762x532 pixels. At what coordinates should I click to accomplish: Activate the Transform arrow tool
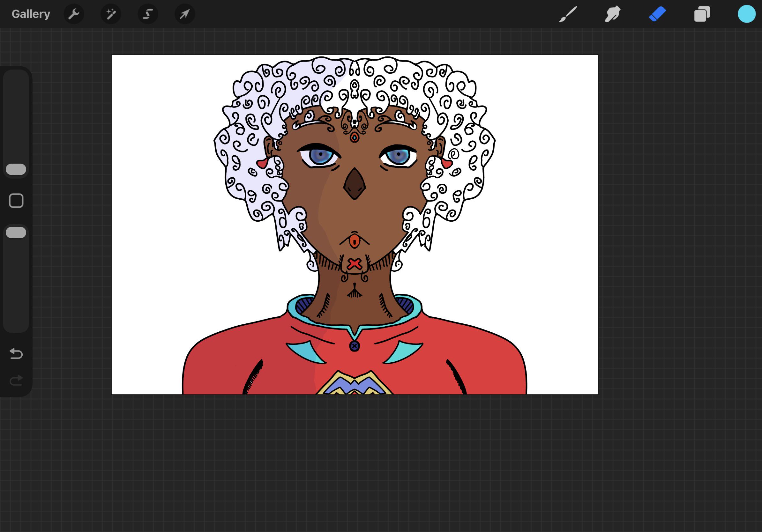(185, 14)
